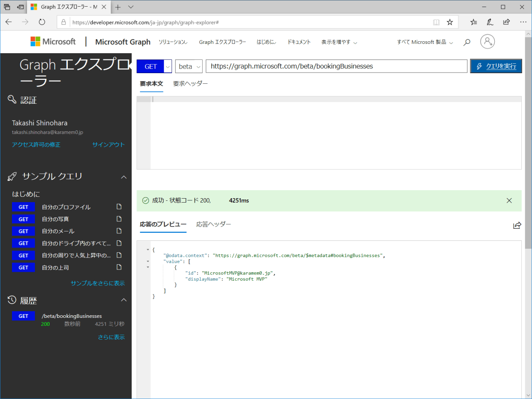
Task: Dismiss the success message with X
Action: click(x=509, y=200)
